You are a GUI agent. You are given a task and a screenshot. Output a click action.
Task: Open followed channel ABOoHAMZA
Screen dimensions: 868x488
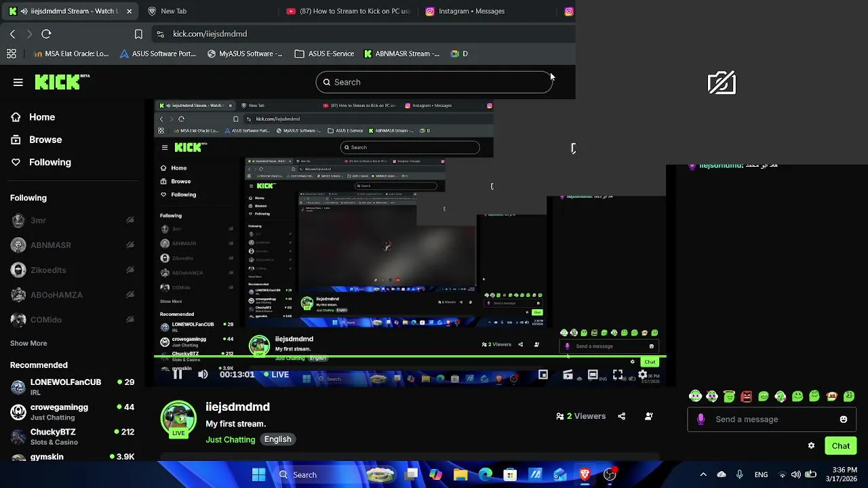(73, 295)
